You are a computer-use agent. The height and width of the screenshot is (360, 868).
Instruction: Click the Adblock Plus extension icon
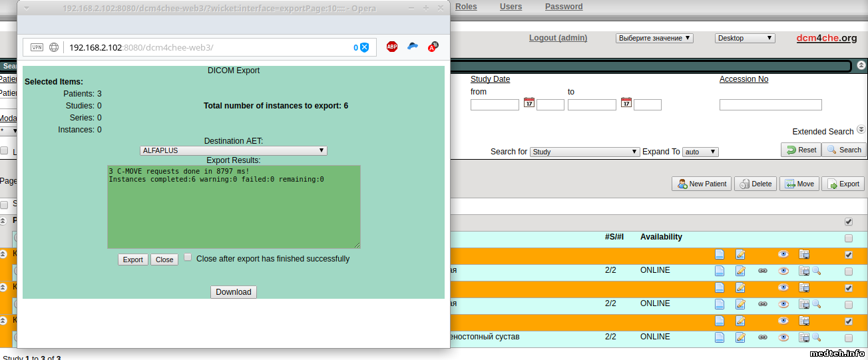tap(392, 47)
